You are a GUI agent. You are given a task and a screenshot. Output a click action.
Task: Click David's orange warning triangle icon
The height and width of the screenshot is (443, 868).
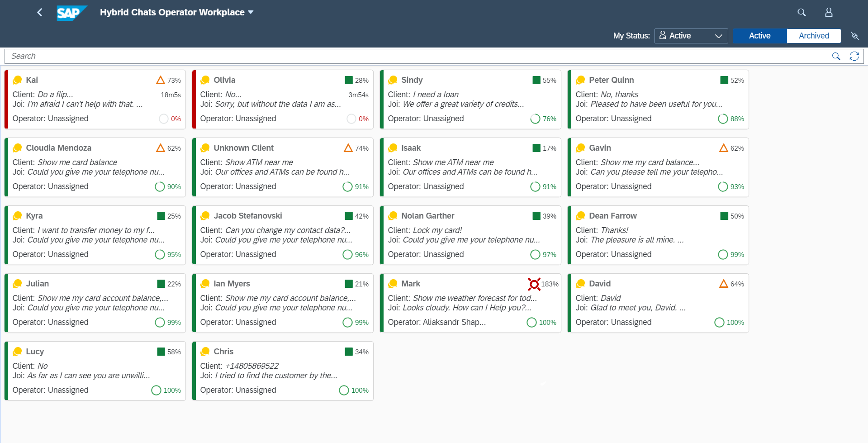[x=724, y=284]
